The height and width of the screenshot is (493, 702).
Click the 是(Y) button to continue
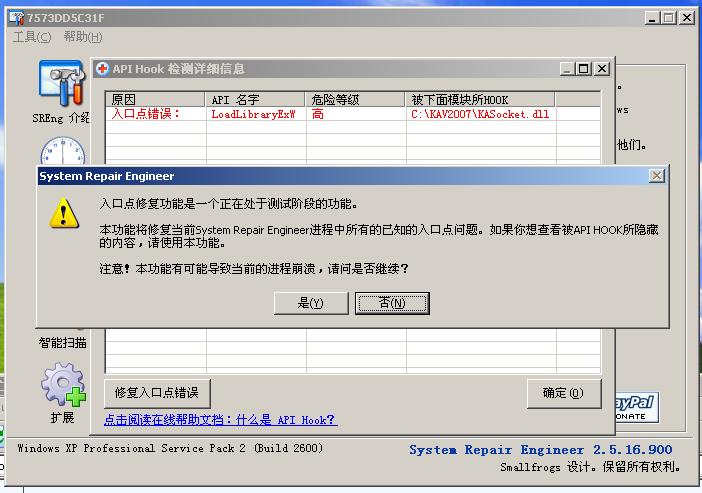[x=311, y=303]
